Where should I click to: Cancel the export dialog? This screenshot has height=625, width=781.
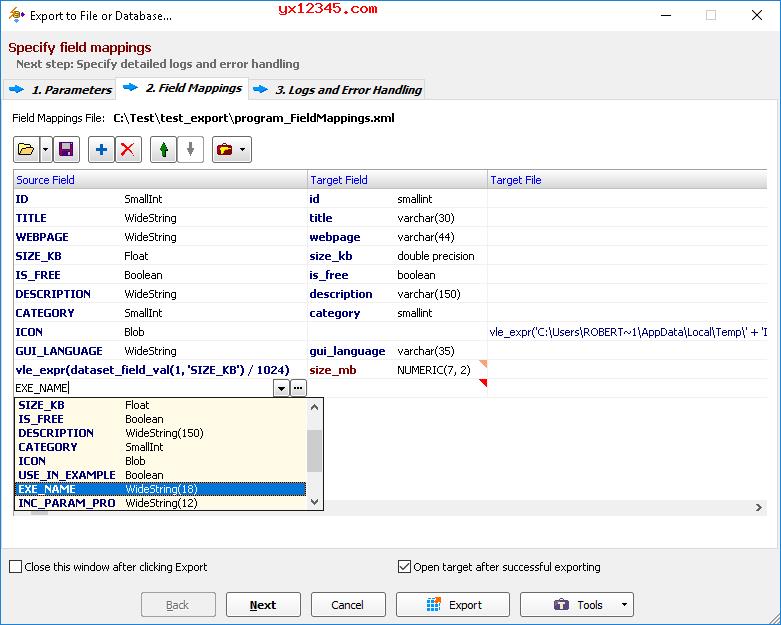[348, 605]
